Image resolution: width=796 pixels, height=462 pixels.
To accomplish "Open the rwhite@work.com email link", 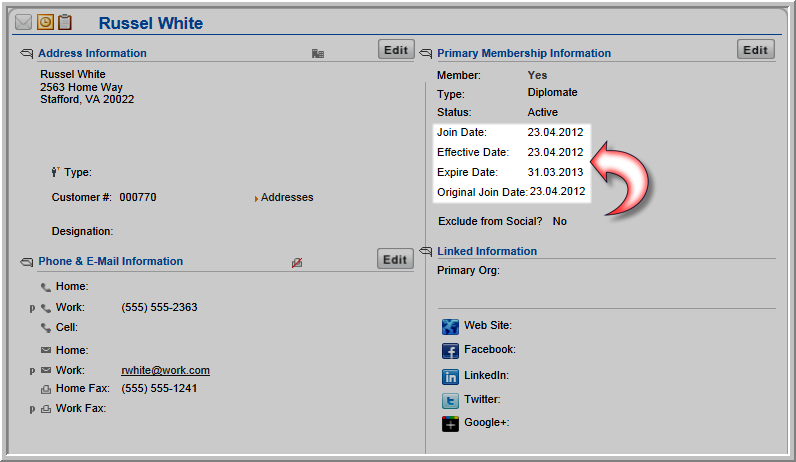I will coord(165,370).
